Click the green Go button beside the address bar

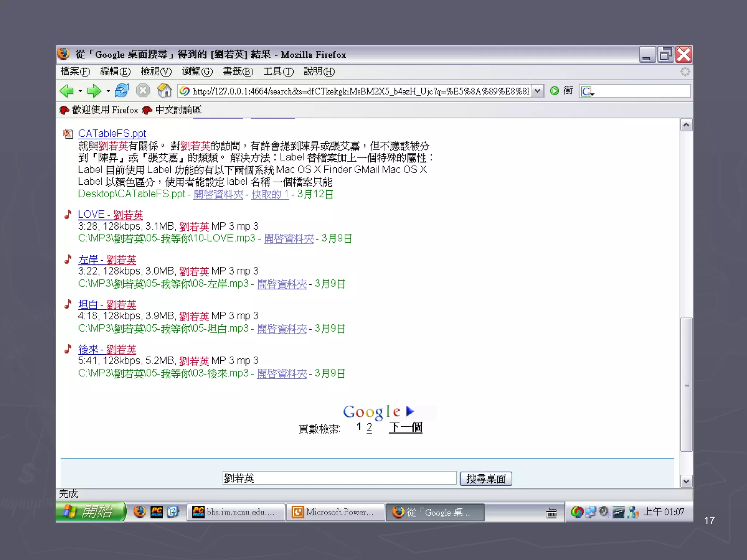tap(554, 91)
